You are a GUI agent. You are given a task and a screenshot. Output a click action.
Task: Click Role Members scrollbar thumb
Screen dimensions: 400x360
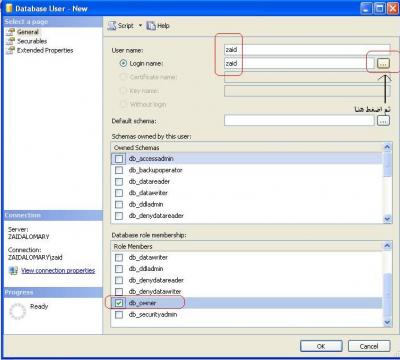[x=387, y=294]
